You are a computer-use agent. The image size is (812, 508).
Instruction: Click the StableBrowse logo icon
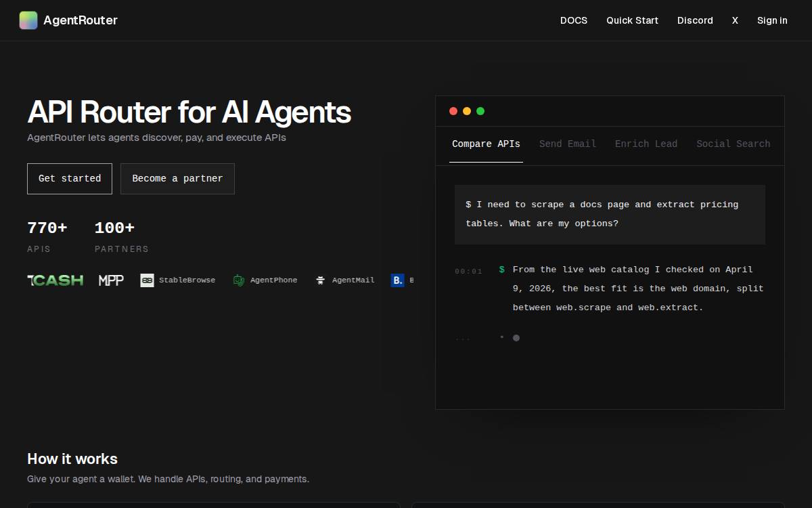click(x=147, y=280)
